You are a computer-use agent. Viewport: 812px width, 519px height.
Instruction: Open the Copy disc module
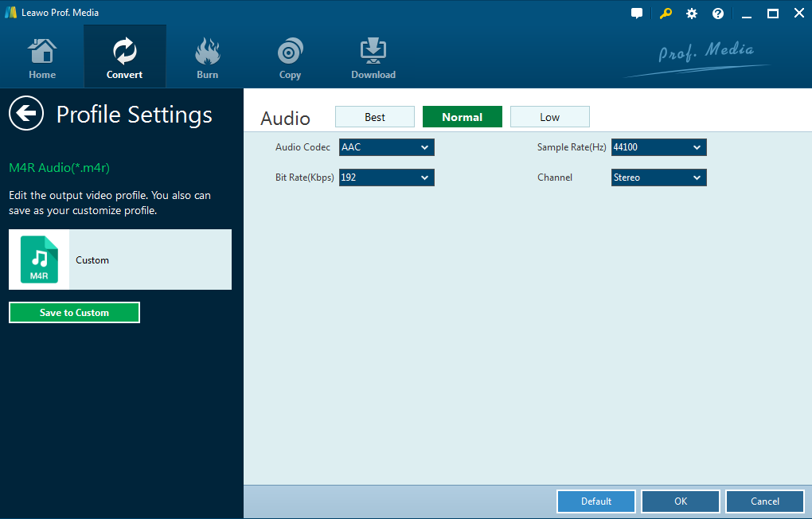[290, 57]
